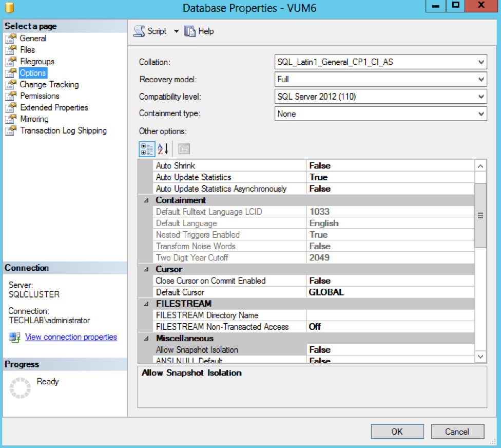This screenshot has height=448, width=501.
Task: Open View connection properties link
Action: [71, 337]
